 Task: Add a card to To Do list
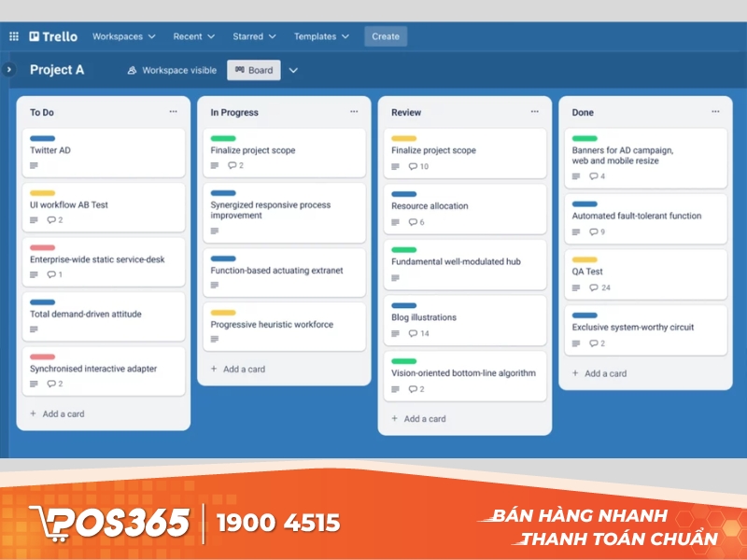57,413
